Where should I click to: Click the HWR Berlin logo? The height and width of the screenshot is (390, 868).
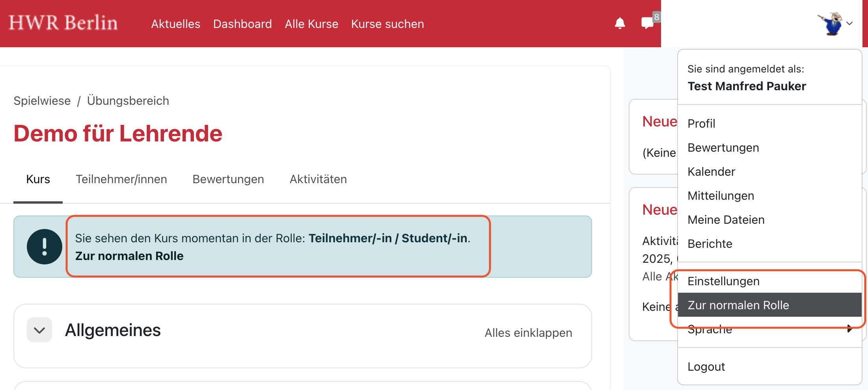(x=64, y=23)
